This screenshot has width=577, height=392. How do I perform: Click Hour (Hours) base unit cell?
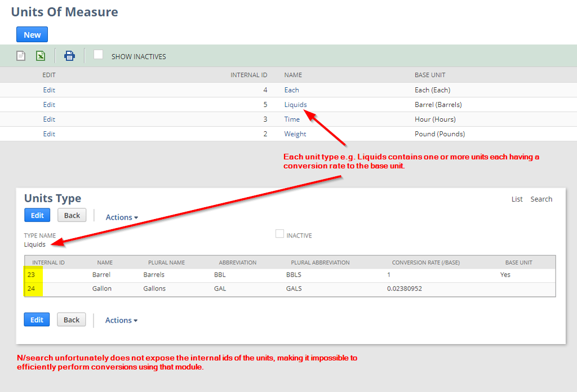click(x=436, y=119)
